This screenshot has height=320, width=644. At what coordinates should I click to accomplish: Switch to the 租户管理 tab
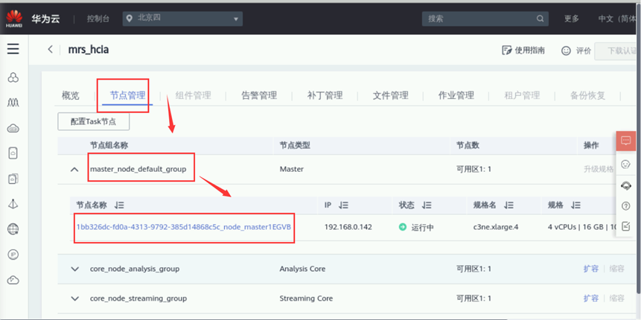pyautogui.click(x=522, y=96)
